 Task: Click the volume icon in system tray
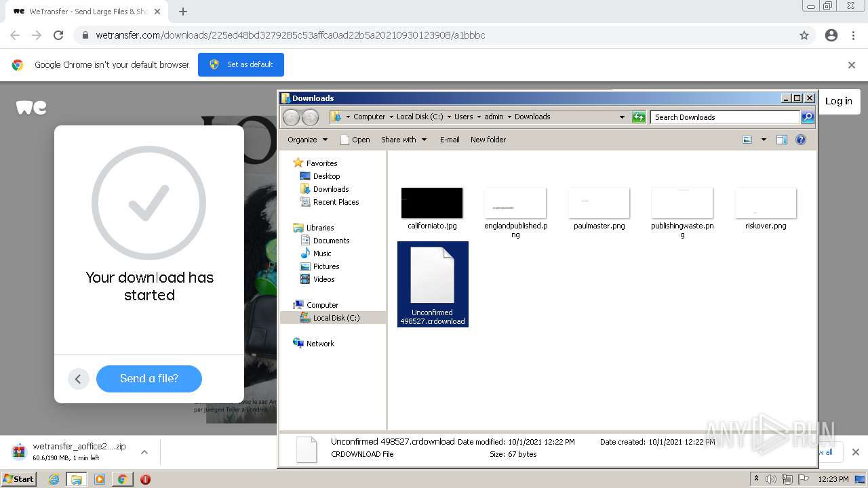click(x=770, y=479)
